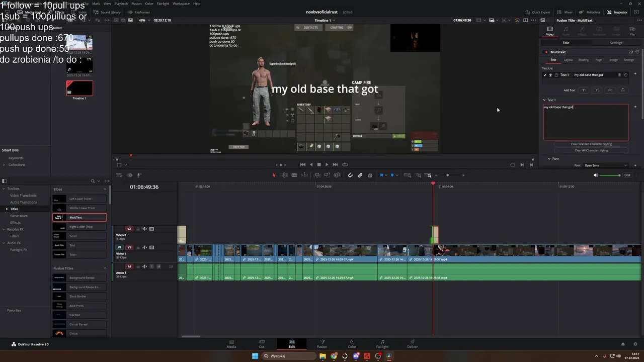The width and height of the screenshot is (644, 362).
Task: Reset MultiText with the reset arrow icon
Action: [637, 52]
